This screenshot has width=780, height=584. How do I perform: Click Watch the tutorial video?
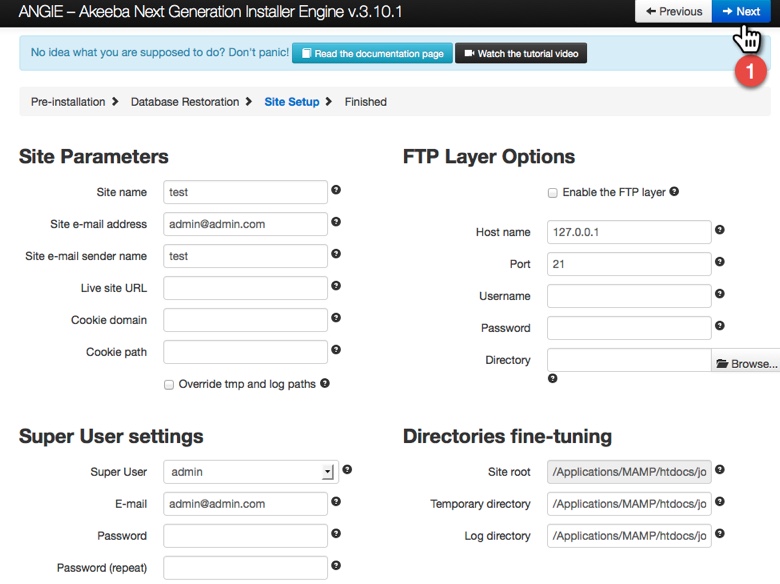[521, 53]
